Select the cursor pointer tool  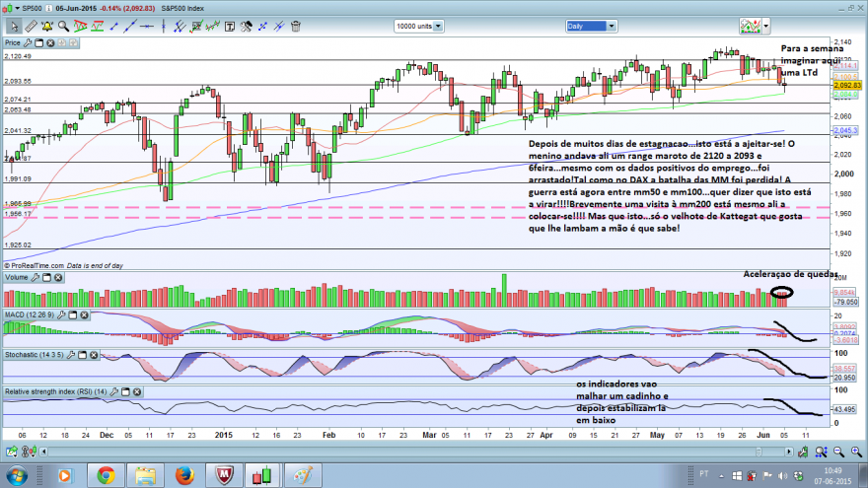click(13, 26)
